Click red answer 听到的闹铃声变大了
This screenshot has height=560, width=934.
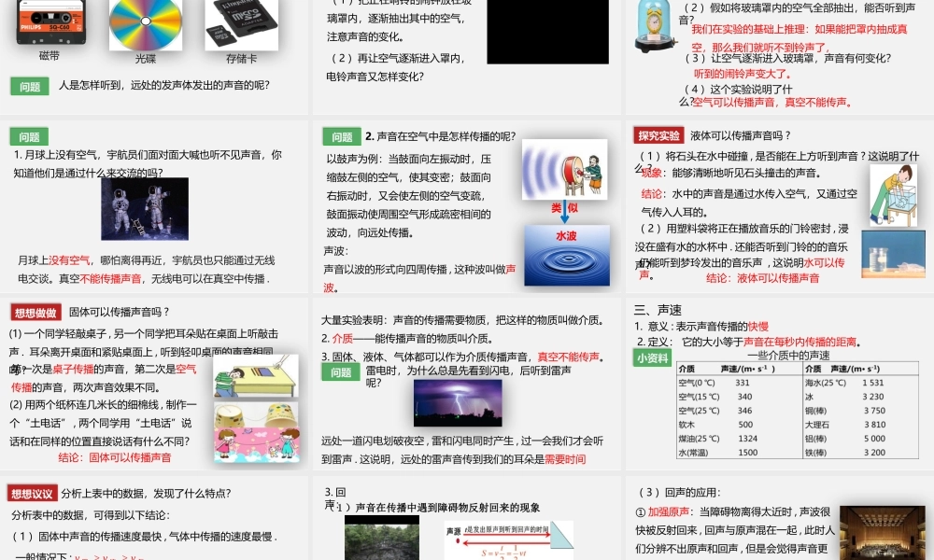743,74
